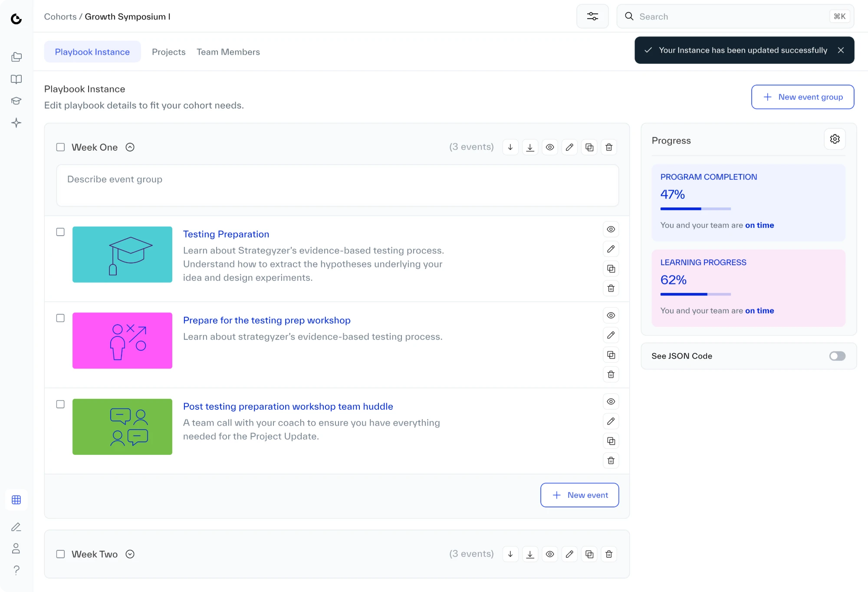The height and width of the screenshot is (592, 868).
Task: Click the sparkle icon in left sidebar
Action: 16,123
